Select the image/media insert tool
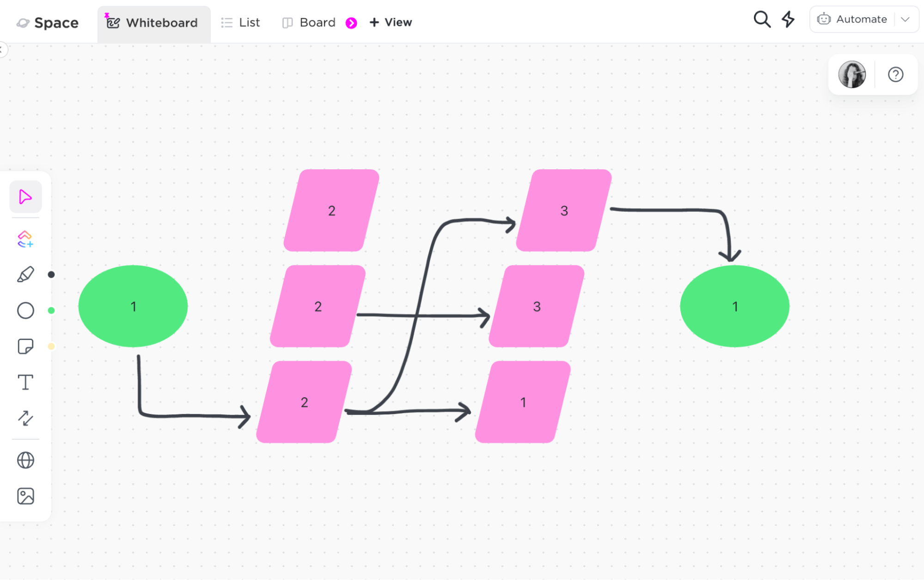This screenshot has width=924, height=580. pyautogui.click(x=25, y=496)
